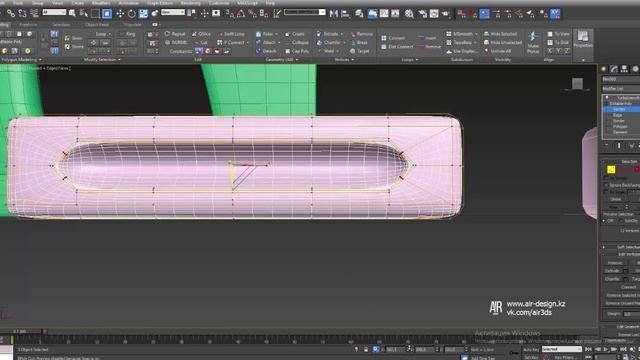The width and height of the screenshot is (640, 360).
Task: Activate the Select and Rotate tool
Action: tap(131, 13)
